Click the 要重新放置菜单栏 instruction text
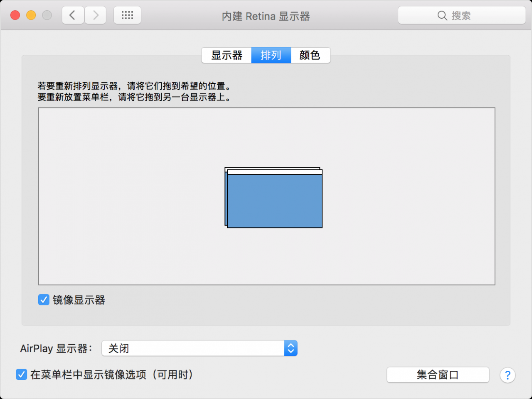532x399 pixels. point(134,97)
